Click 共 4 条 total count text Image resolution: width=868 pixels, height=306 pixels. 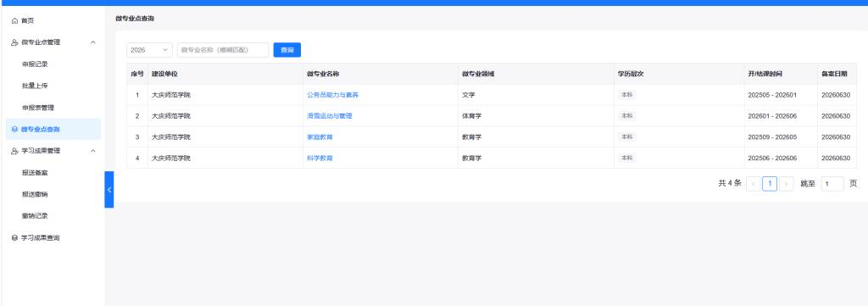click(730, 184)
